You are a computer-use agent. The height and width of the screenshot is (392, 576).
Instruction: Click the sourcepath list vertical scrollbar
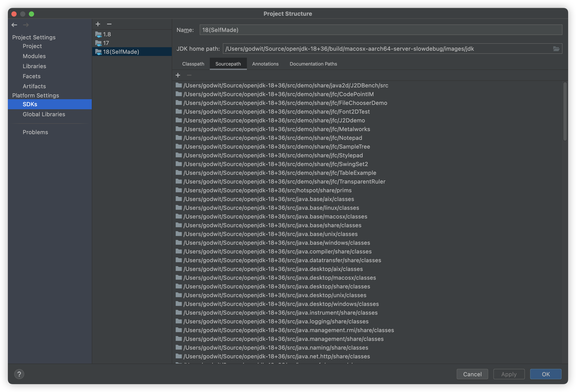[565, 111]
